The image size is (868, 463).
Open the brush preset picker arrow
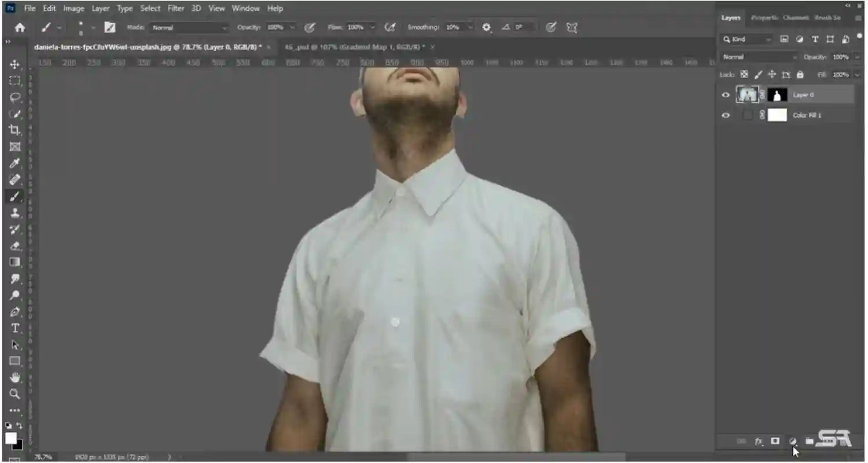pos(93,27)
